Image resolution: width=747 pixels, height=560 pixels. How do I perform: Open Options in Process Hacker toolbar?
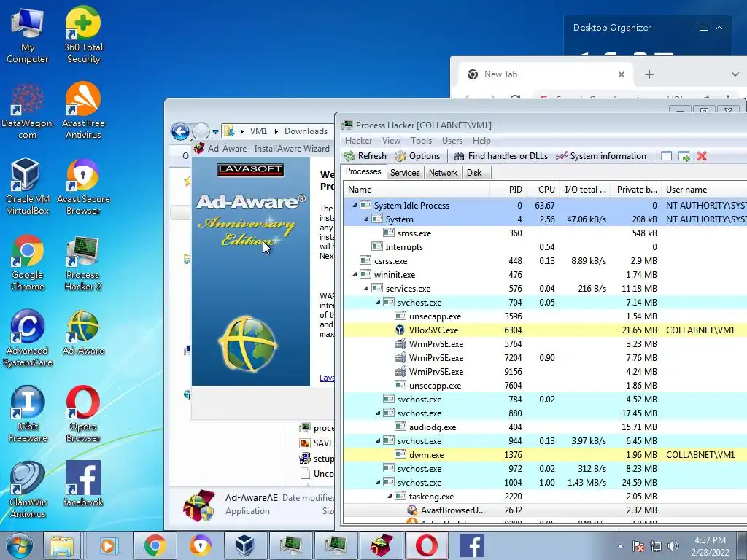(417, 156)
